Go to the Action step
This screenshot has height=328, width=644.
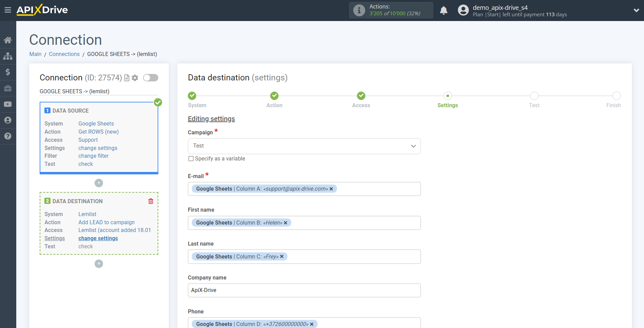(274, 96)
